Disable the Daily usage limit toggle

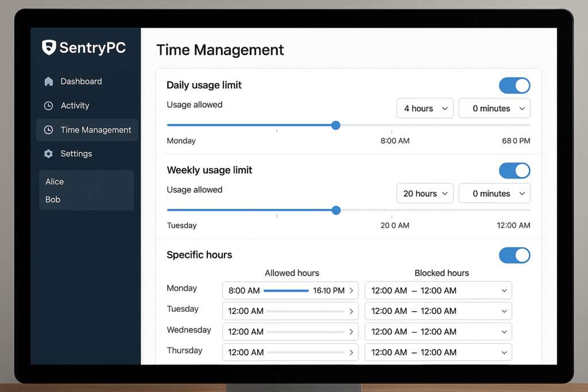(x=514, y=86)
